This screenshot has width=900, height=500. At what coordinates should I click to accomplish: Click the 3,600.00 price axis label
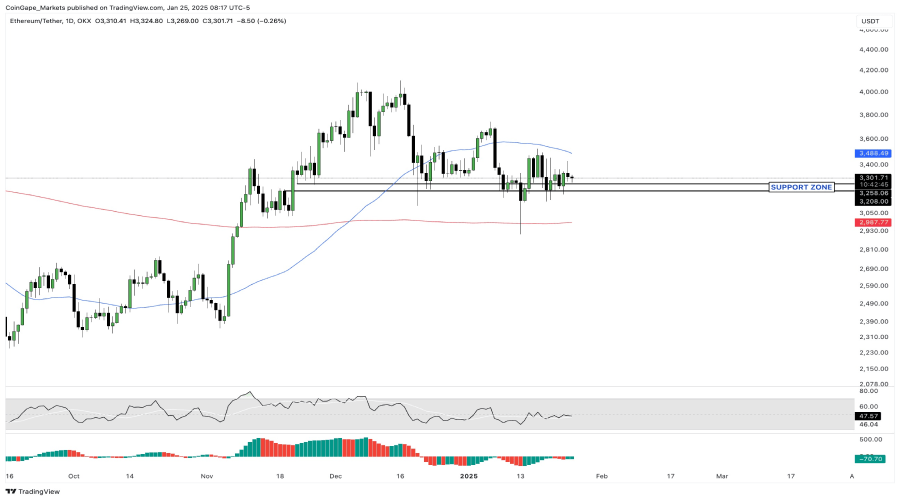(x=874, y=139)
